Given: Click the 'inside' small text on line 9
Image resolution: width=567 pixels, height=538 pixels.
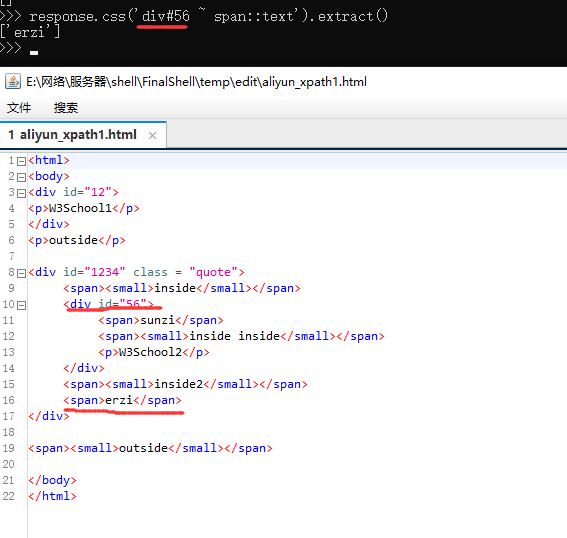Looking at the screenshot, I should click(175, 288).
